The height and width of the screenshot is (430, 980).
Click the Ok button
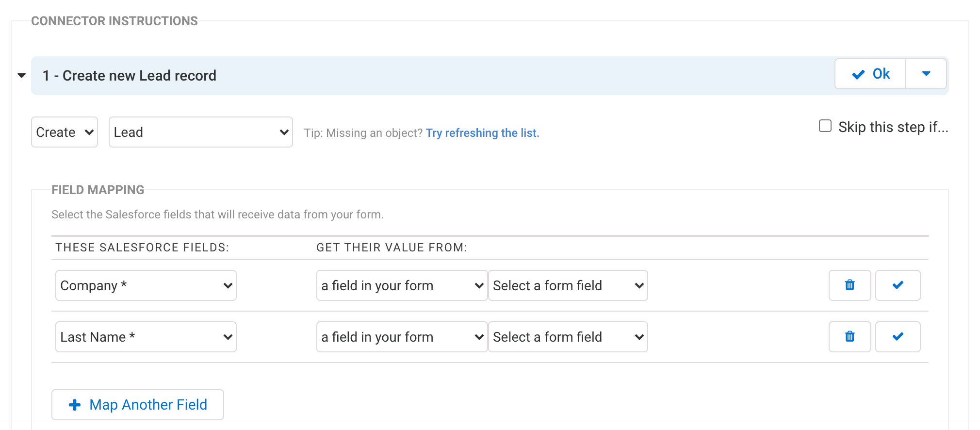[x=870, y=74]
